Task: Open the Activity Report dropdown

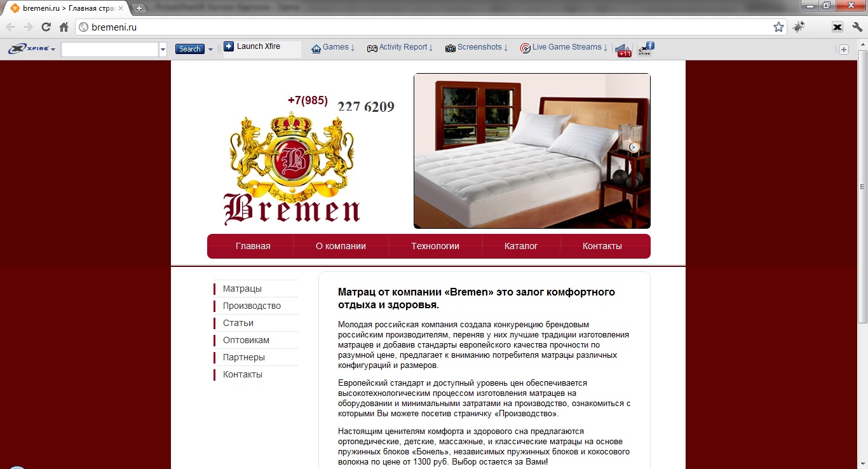Action: click(x=400, y=48)
